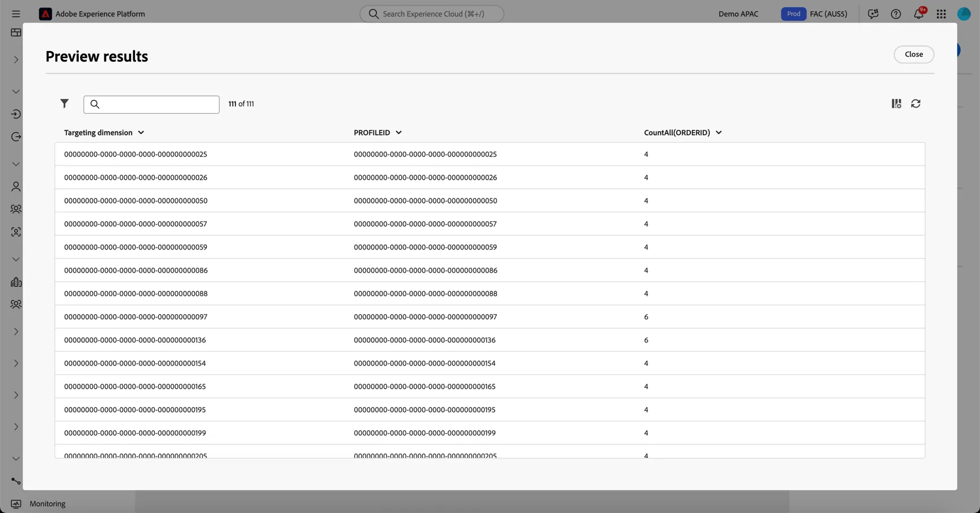Click the Prod sandbox badge

[x=793, y=14]
